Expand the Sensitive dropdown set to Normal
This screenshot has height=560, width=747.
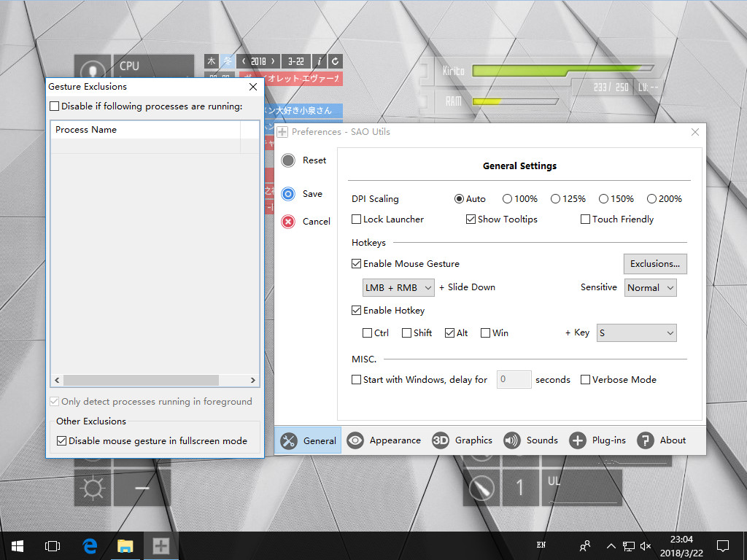(650, 287)
